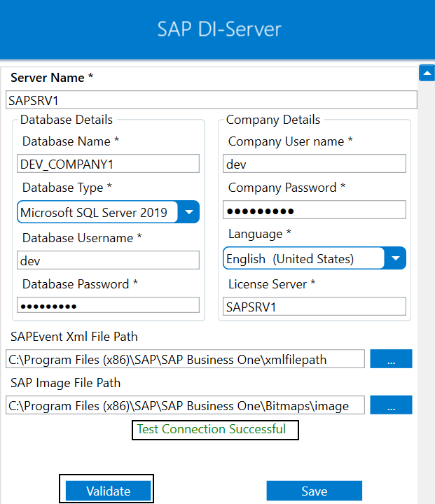435x504 pixels.
Task: Click into the Database Name field
Action: pos(109,164)
